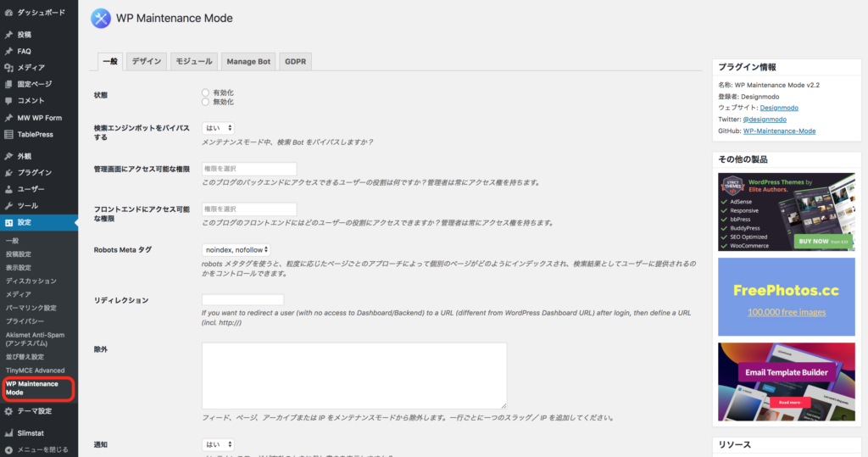Image resolution: width=868 pixels, height=457 pixels.
Task: Click the リディレクション URL input field
Action: tap(242, 300)
